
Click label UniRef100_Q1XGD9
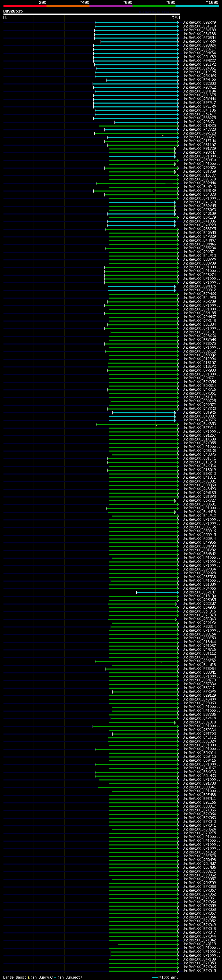[199, 439]
